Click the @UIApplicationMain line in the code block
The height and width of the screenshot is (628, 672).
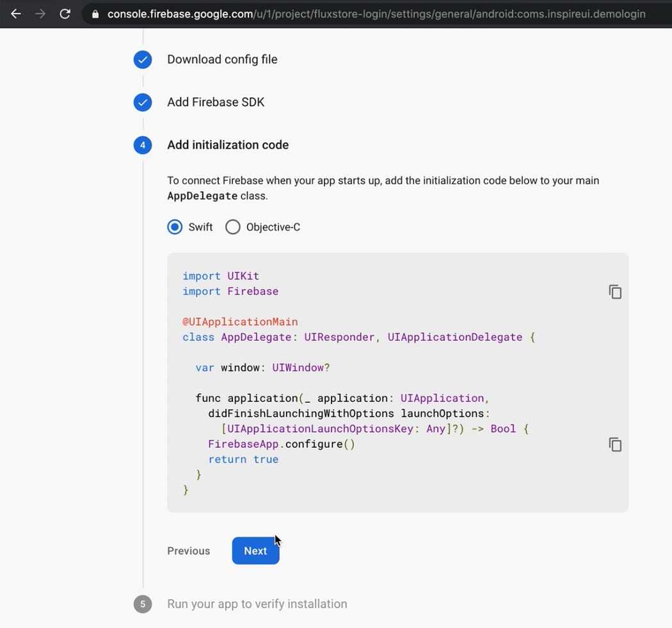[240, 322]
